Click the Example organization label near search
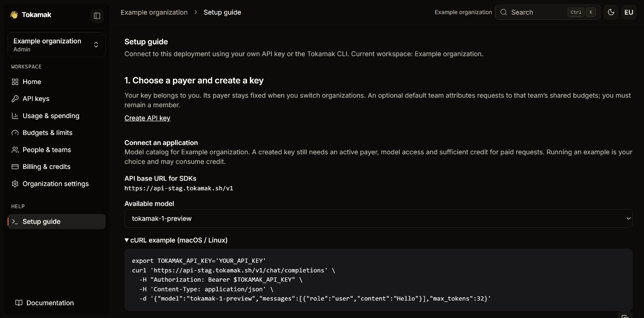This screenshot has height=318, width=644. (x=463, y=12)
